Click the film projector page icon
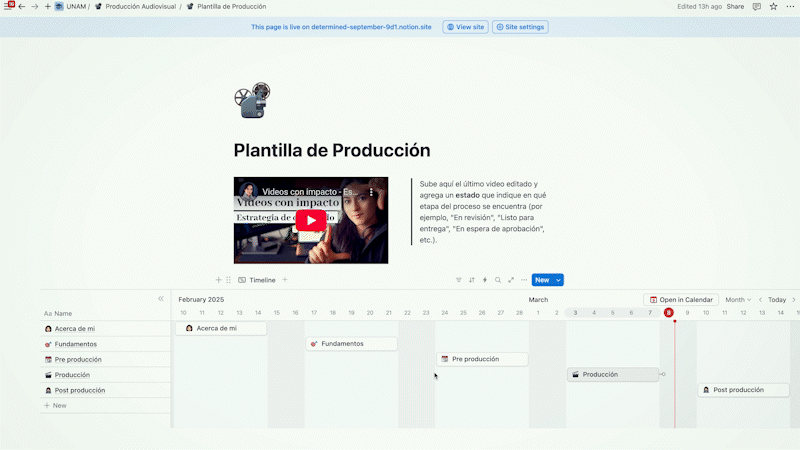800x450 pixels. [251, 100]
